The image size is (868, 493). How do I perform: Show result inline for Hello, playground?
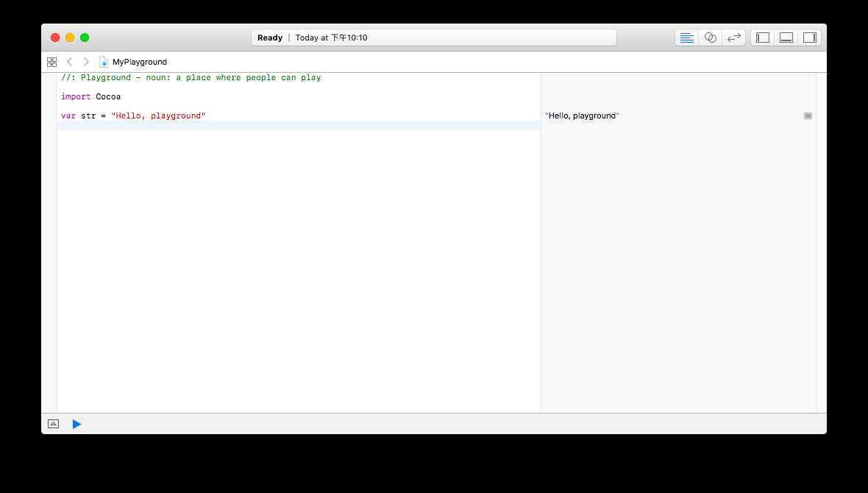click(808, 116)
